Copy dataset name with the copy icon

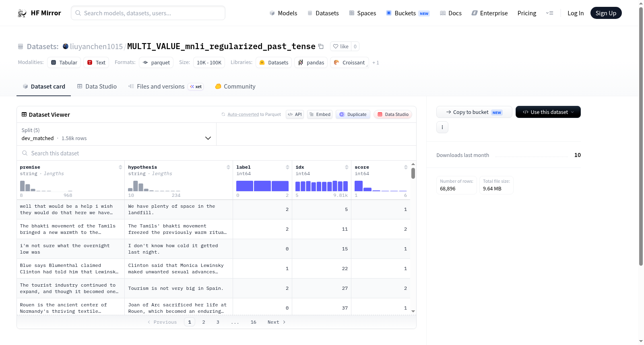point(321,46)
